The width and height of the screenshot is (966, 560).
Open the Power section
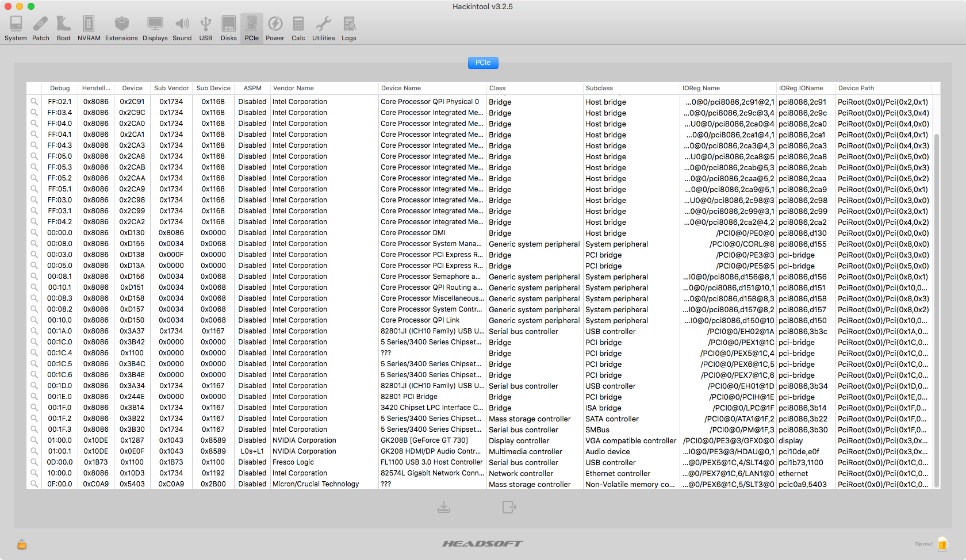coord(275,28)
